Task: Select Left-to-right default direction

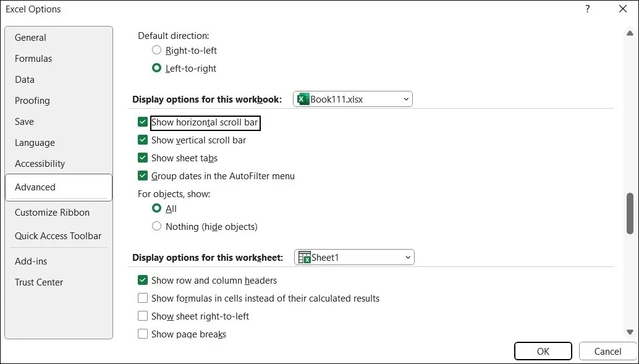Action: point(157,68)
